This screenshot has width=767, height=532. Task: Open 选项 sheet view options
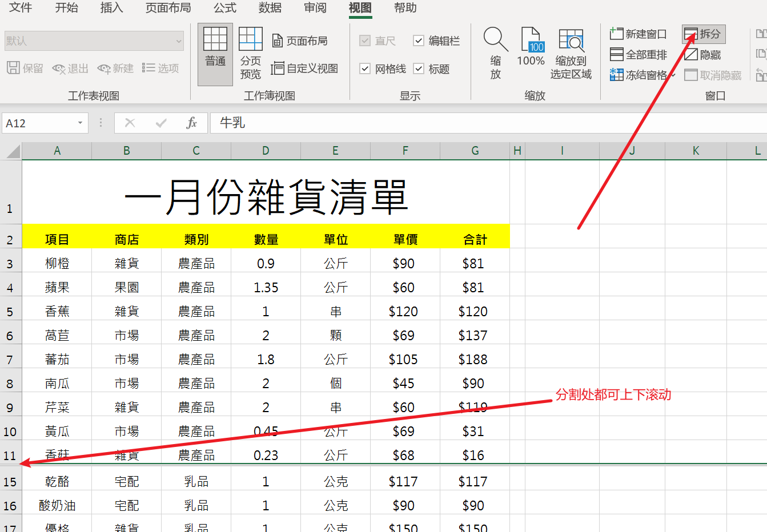pos(160,68)
